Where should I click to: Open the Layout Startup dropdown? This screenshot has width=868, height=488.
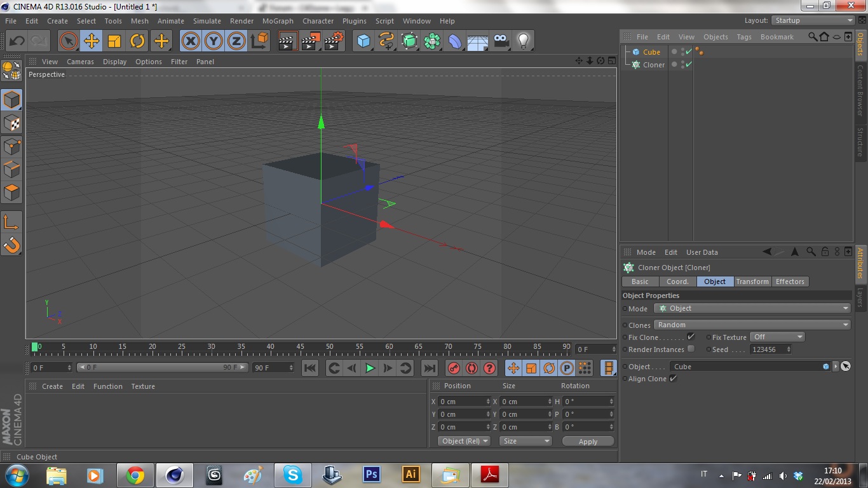click(813, 20)
